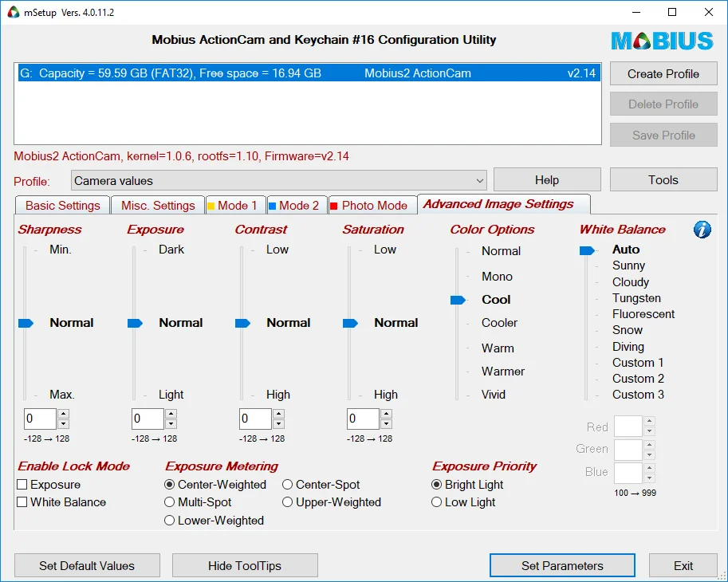Select Multi-Spot exposure metering
728x582 pixels.
tap(170, 502)
